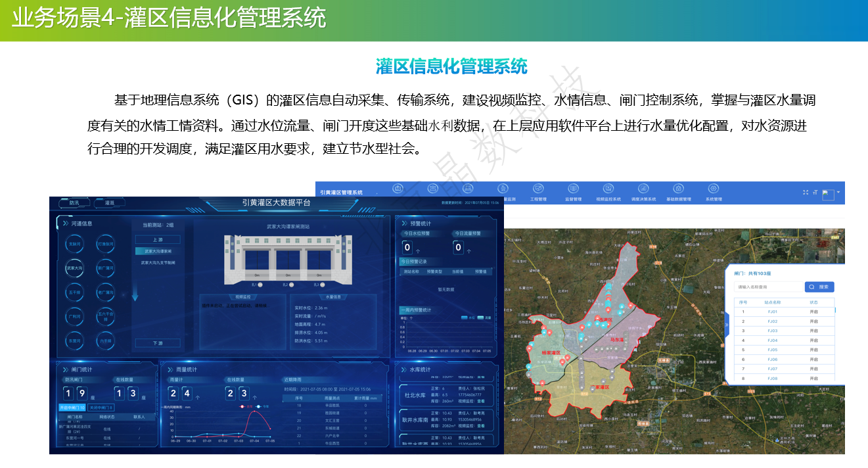Select the 武家大沟 river circle
The height and width of the screenshot is (468, 868).
point(74,268)
